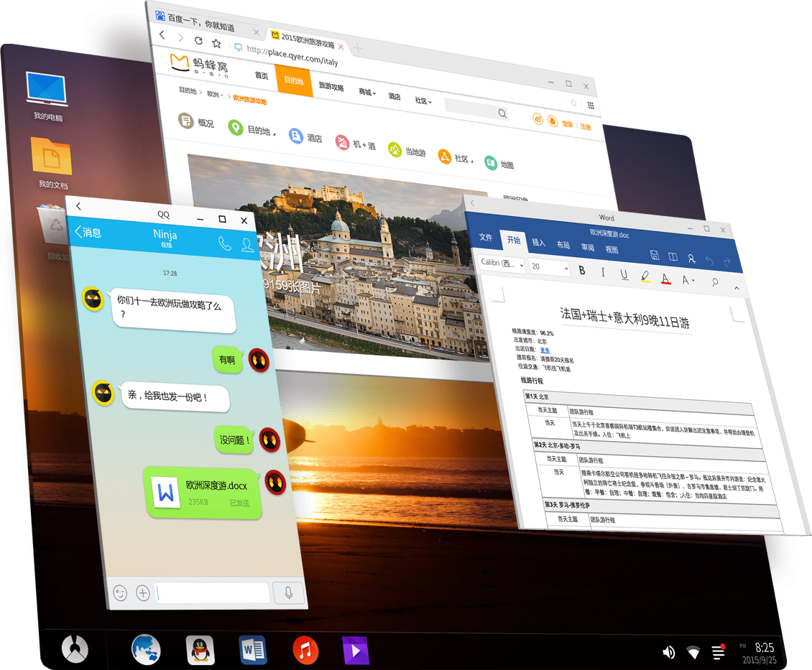
Task: Launch the music app from taskbar
Action: click(x=305, y=650)
